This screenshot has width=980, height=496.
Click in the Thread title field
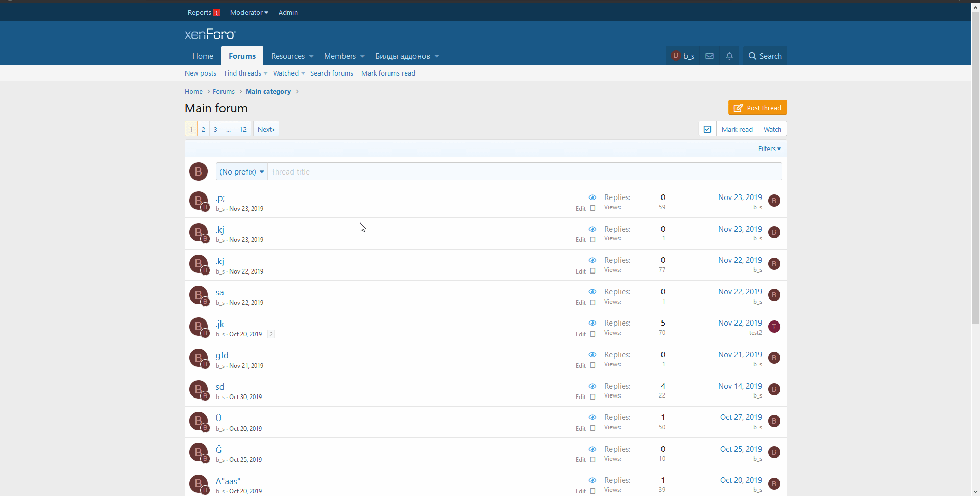[525, 172]
